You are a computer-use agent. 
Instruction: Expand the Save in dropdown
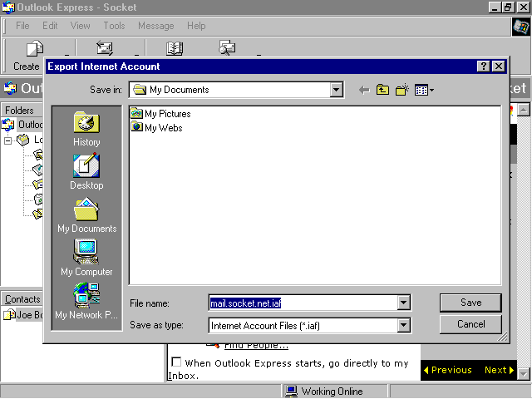click(336, 90)
